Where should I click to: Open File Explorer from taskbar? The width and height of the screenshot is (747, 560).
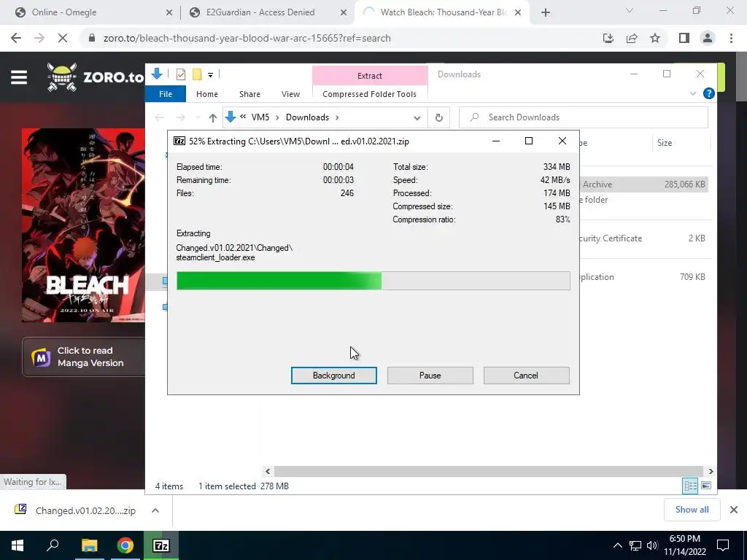tap(89, 545)
